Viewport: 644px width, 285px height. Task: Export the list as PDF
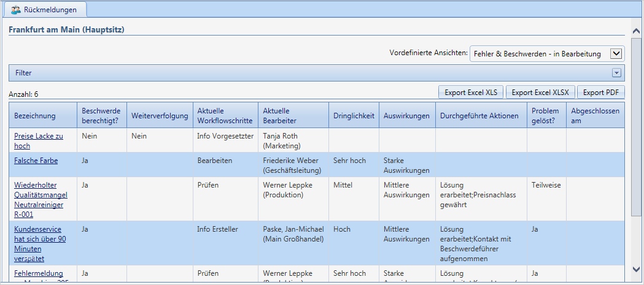600,93
